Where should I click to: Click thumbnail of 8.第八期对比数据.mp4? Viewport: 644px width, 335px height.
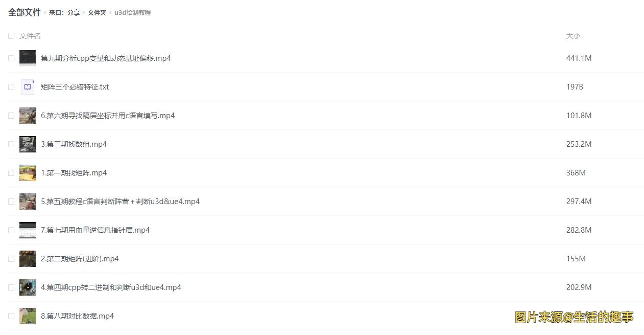coord(28,316)
